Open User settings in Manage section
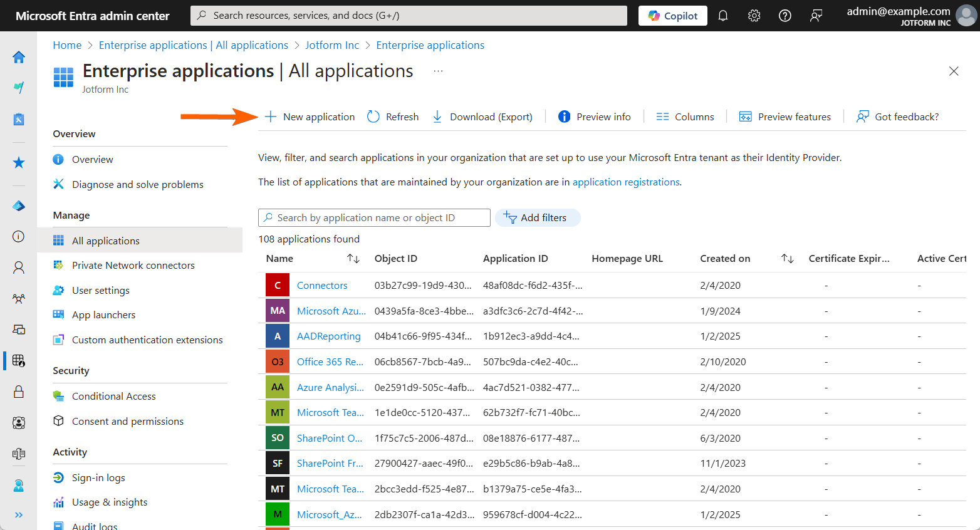980x530 pixels. click(x=100, y=291)
